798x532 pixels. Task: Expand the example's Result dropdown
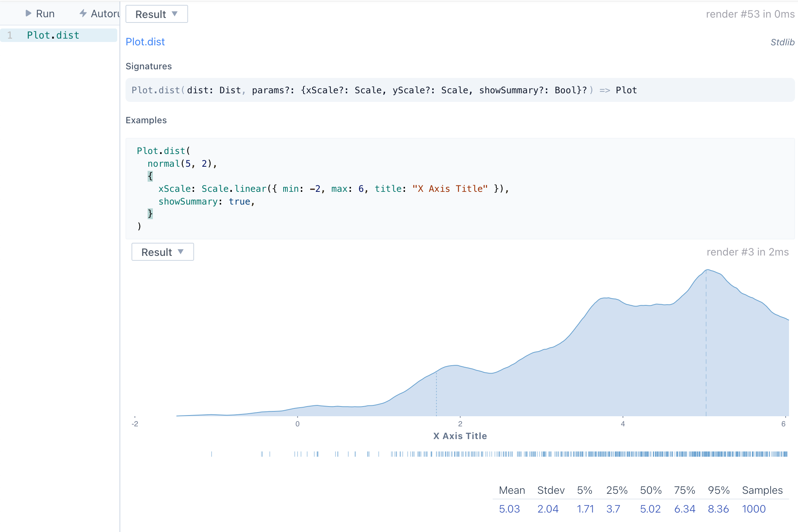tap(162, 252)
